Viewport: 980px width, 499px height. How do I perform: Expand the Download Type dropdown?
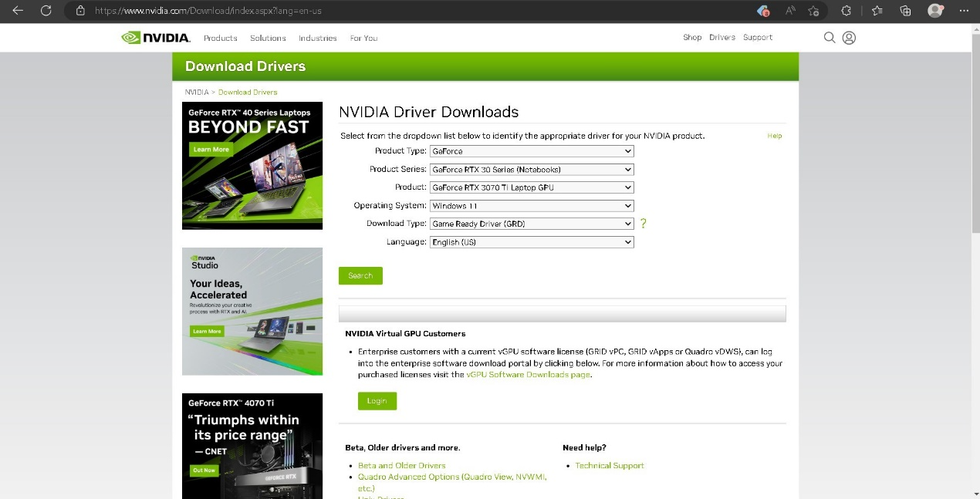(x=532, y=224)
